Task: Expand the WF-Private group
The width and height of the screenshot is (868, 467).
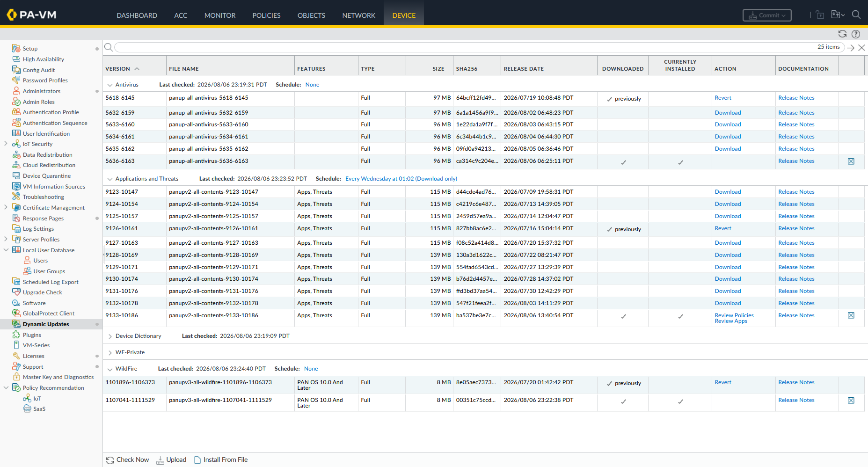Action: pyautogui.click(x=110, y=353)
